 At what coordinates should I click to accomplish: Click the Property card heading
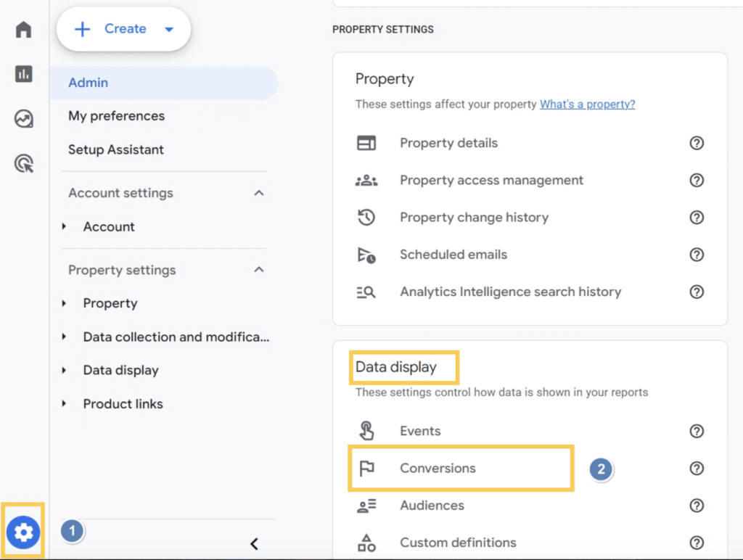click(x=385, y=79)
